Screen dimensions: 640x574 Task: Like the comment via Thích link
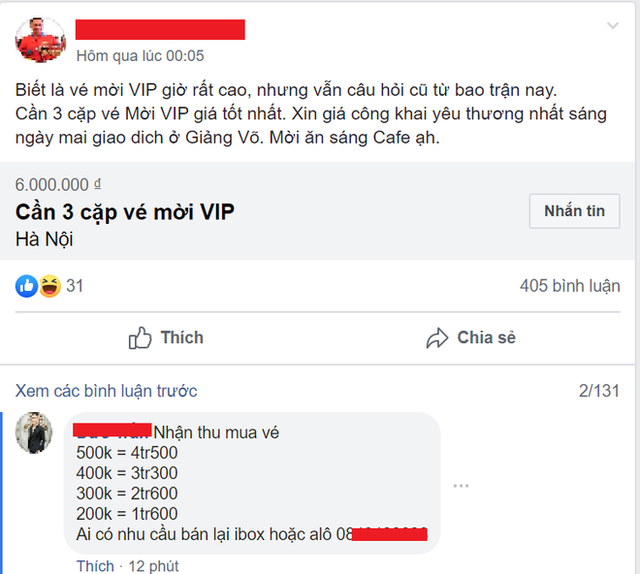95,566
